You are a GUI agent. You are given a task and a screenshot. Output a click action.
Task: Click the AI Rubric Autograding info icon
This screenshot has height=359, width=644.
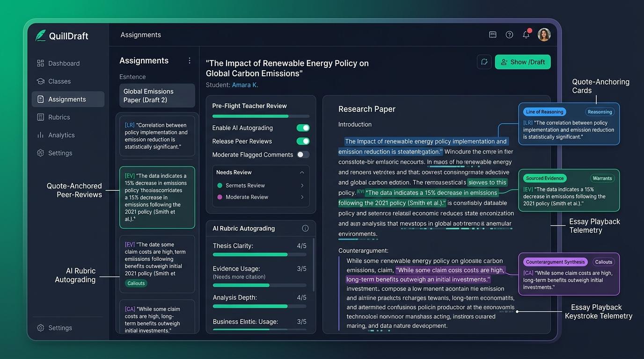click(x=305, y=229)
